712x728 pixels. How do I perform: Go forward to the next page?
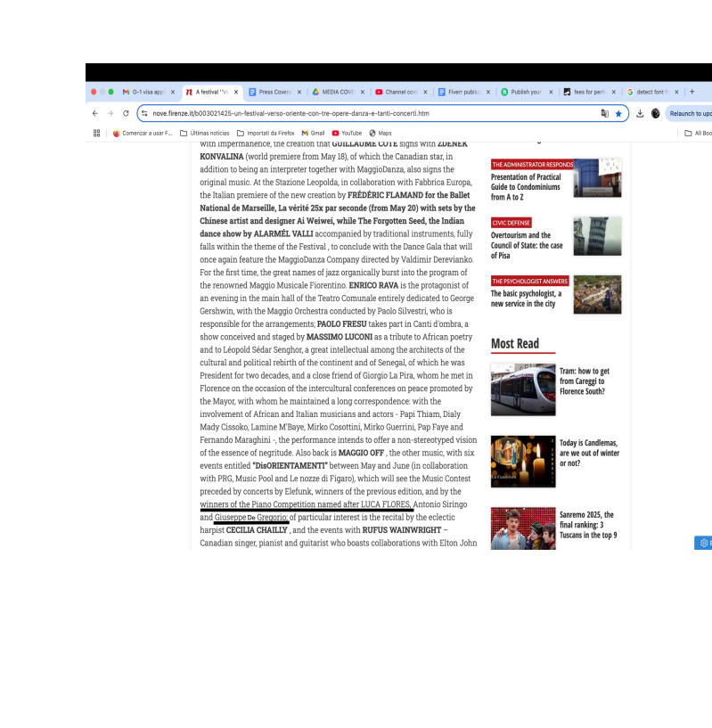110,113
